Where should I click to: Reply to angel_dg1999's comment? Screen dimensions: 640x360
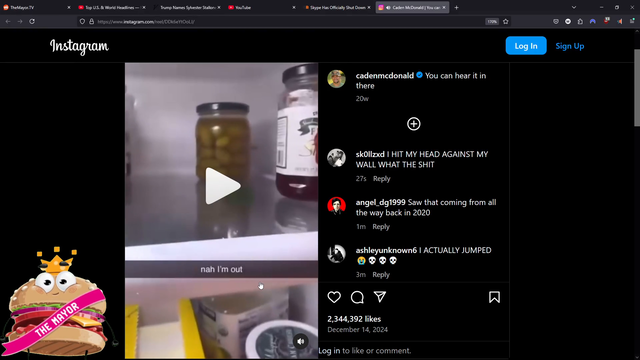[381, 227]
